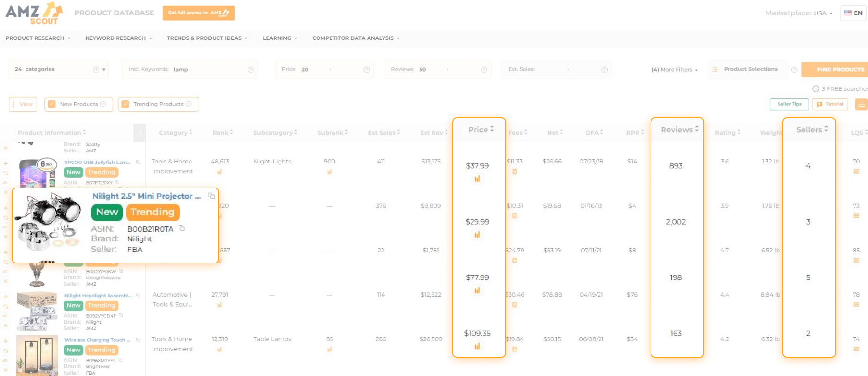Open price history chart under $77.99
Image resolution: width=868 pixels, height=376 pixels.
coord(477,290)
